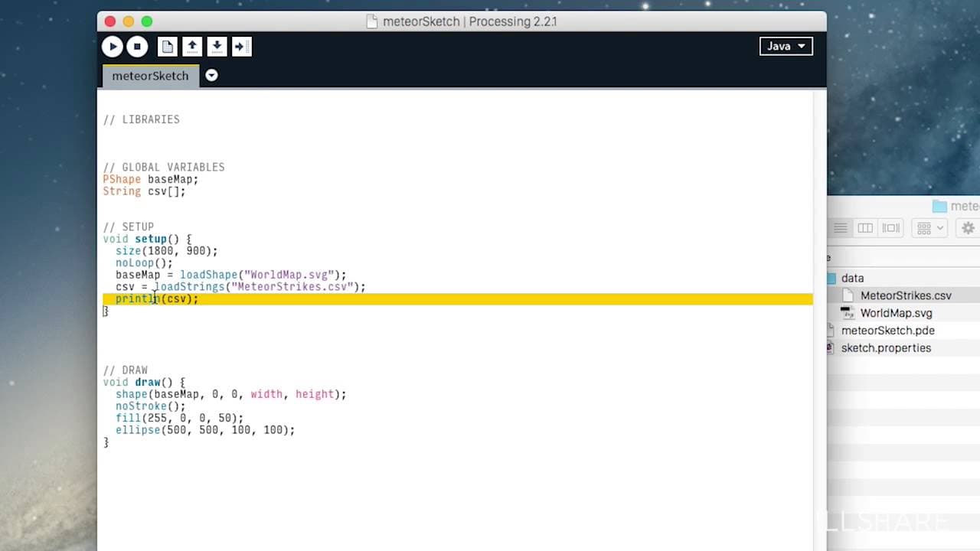The image size is (980, 551).
Task: Zoom the Processing window with green button
Action: [x=147, y=21]
